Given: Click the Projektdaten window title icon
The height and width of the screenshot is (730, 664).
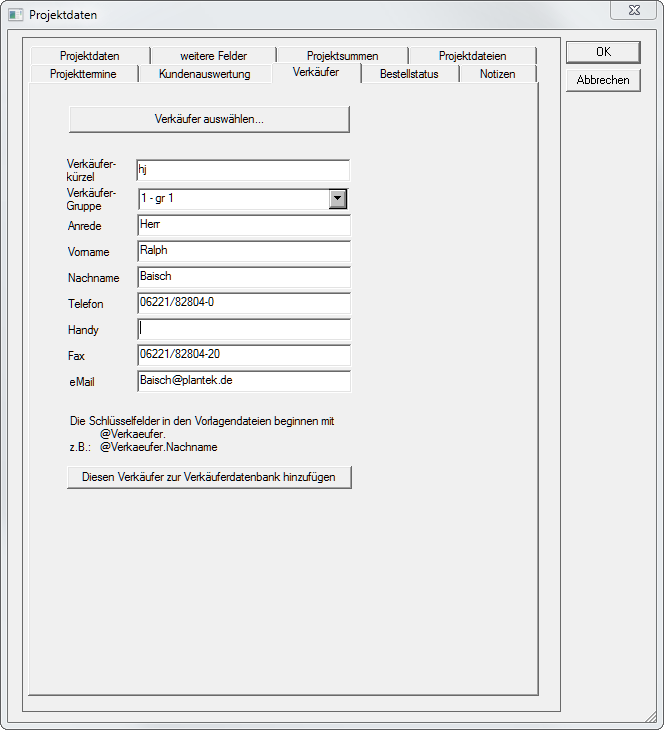Looking at the screenshot, I should pyautogui.click(x=15, y=15).
